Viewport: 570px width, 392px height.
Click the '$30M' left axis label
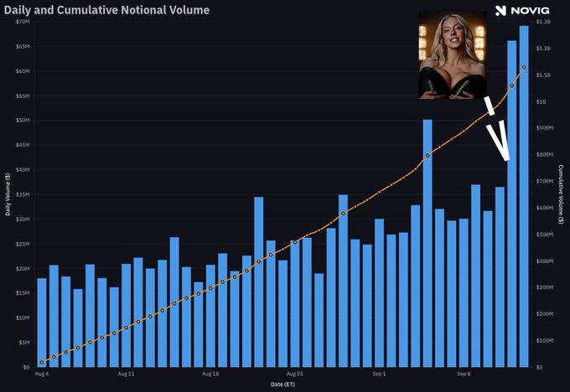point(23,219)
